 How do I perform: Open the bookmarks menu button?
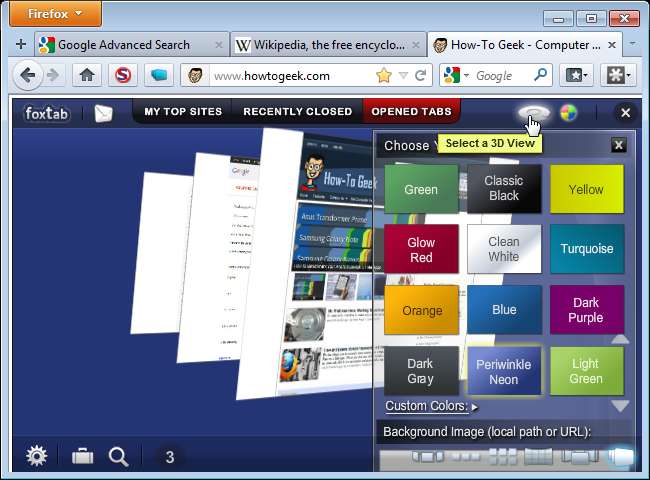[576, 75]
